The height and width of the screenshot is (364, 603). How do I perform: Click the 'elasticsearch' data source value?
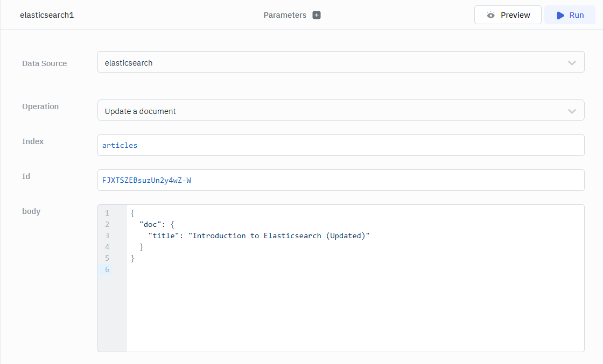click(x=129, y=63)
